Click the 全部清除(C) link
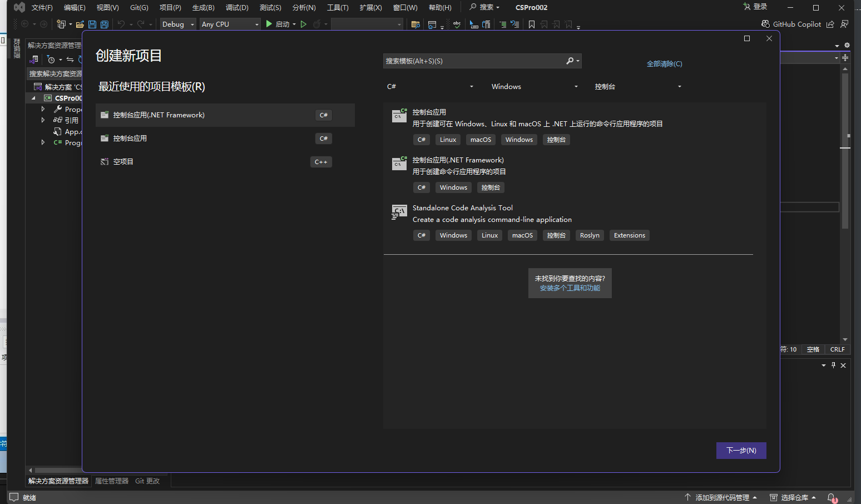The height and width of the screenshot is (504, 861). (x=664, y=64)
